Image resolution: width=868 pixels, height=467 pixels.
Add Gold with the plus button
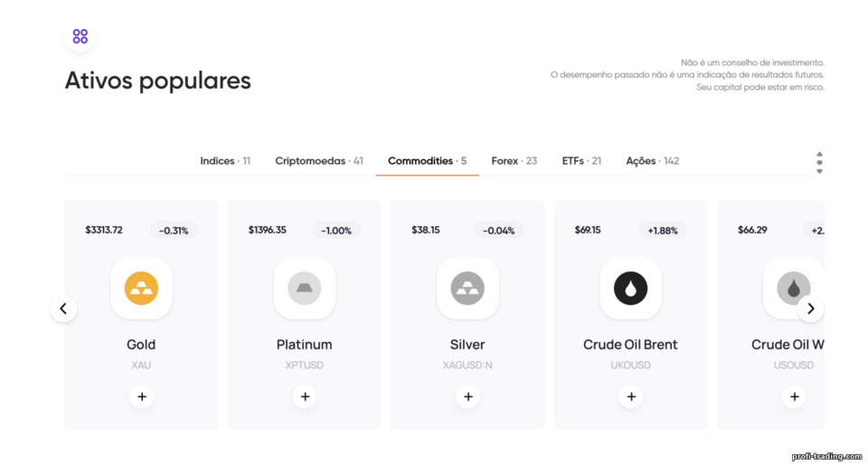pyautogui.click(x=142, y=396)
